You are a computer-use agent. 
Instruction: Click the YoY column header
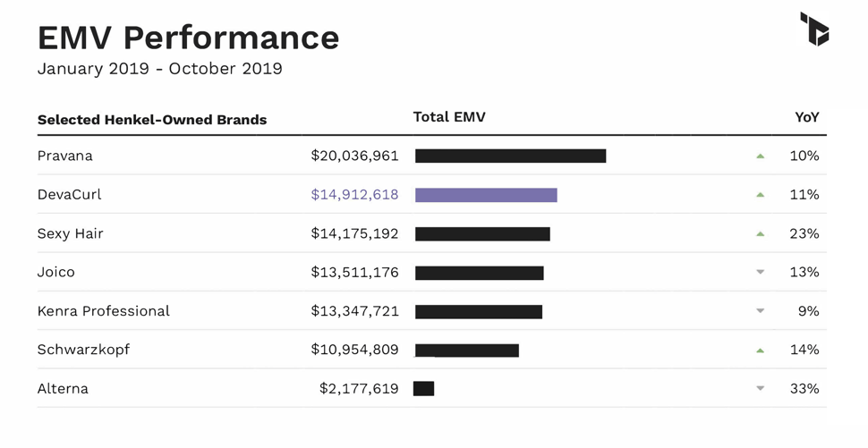807,117
